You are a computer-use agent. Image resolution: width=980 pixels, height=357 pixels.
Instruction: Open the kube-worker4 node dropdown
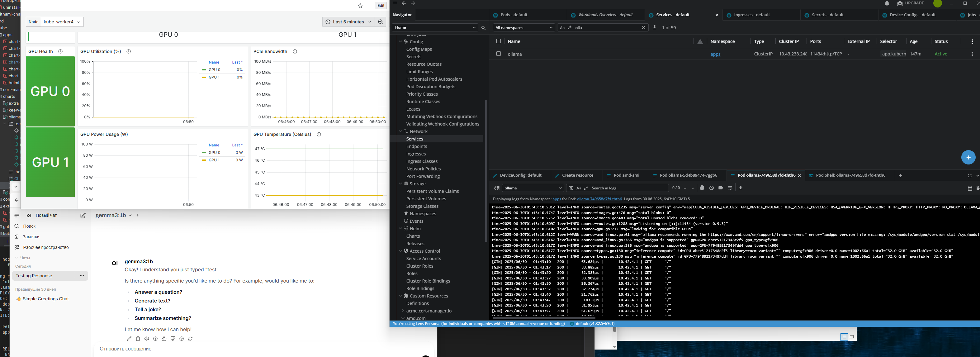62,22
